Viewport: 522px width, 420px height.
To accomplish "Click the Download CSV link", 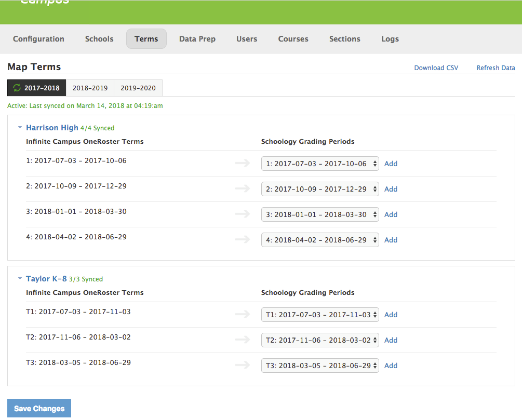I will 436,68.
